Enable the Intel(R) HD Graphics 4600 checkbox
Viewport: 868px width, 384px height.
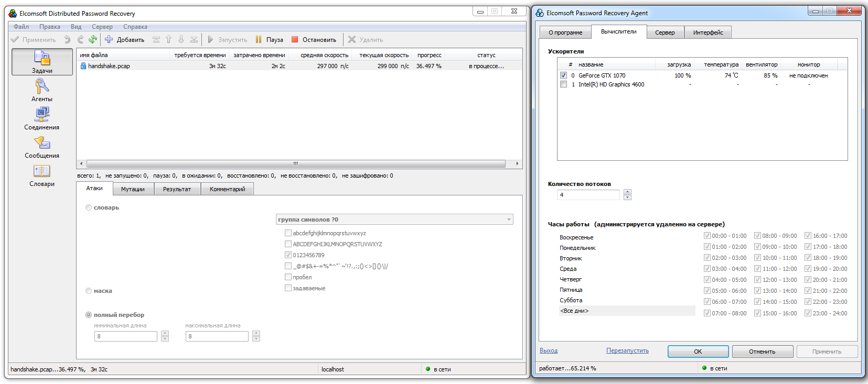click(563, 84)
